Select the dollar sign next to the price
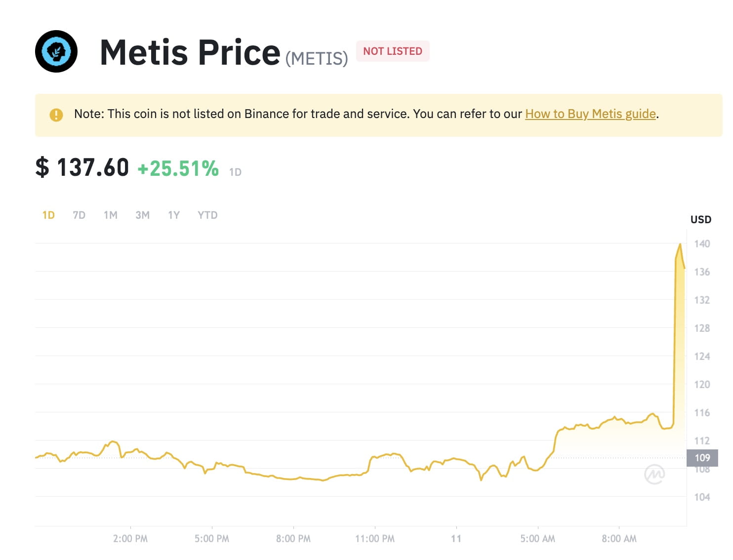This screenshot has height=560, width=733. pos(42,167)
